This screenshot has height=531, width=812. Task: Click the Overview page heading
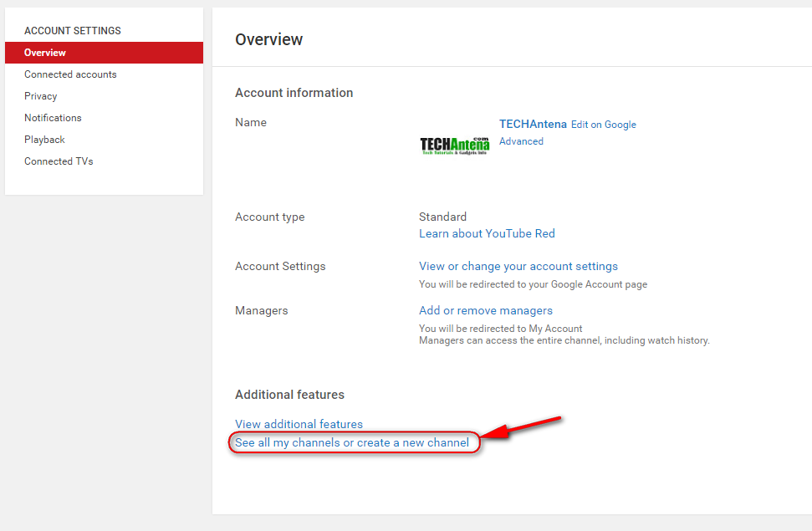click(268, 39)
